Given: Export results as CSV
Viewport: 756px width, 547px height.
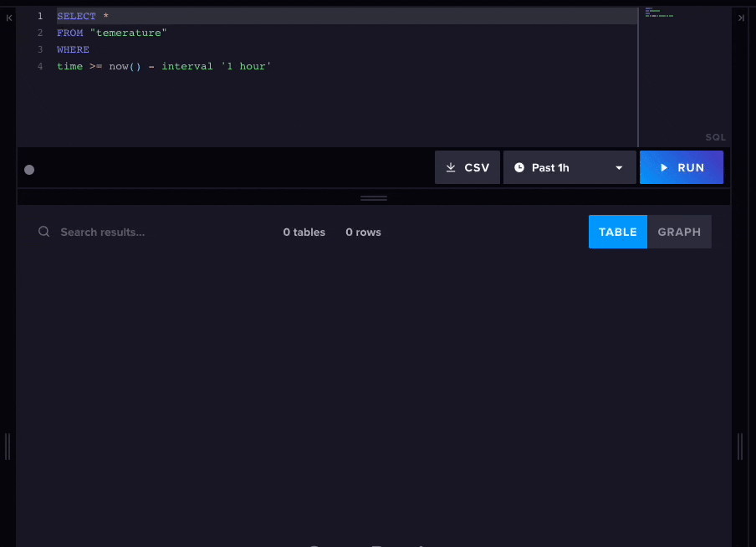Looking at the screenshot, I should coord(467,166).
